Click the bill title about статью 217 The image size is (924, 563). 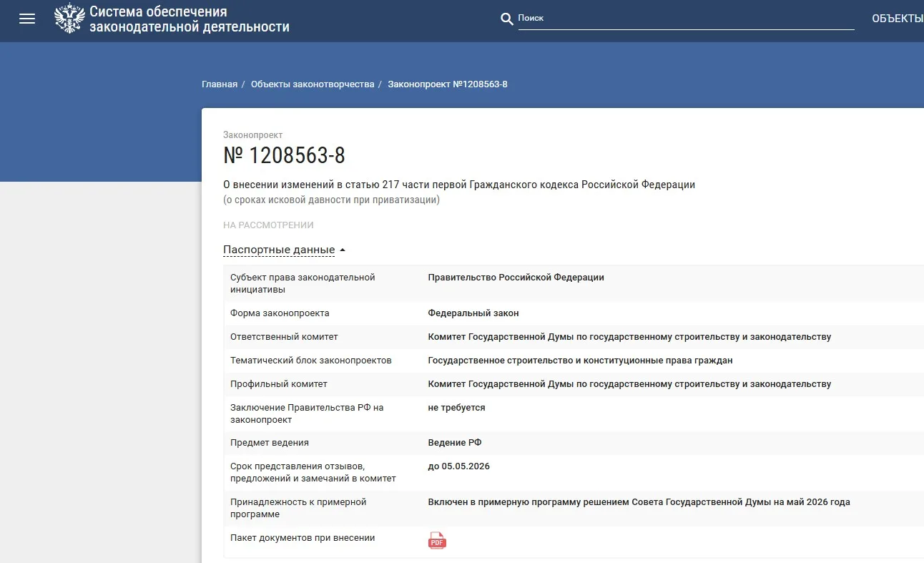(459, 185)
